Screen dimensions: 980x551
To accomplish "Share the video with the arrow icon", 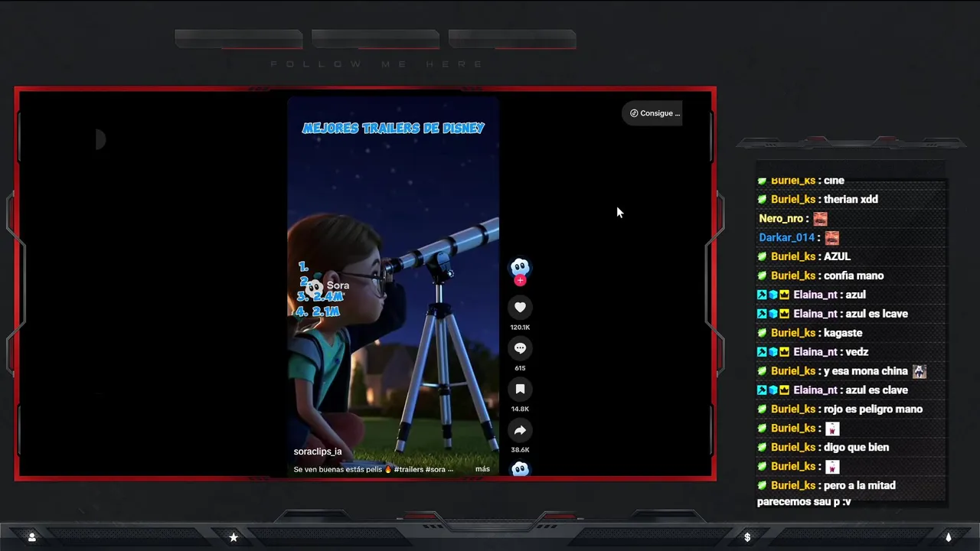I will point(520,430).
